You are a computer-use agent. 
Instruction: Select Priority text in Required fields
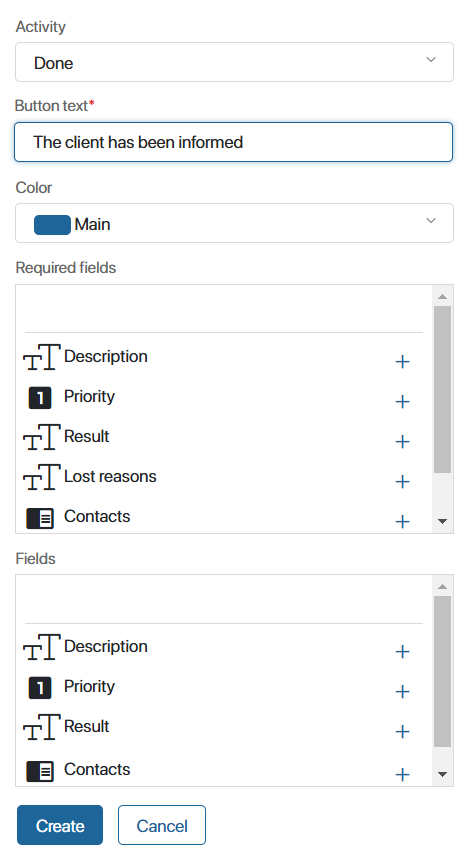[x=89, y=397]
